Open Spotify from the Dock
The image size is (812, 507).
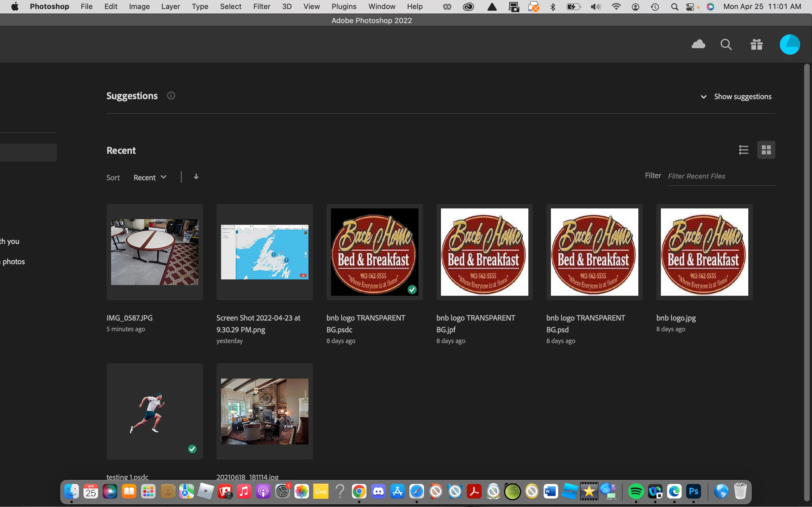[636, 492]
